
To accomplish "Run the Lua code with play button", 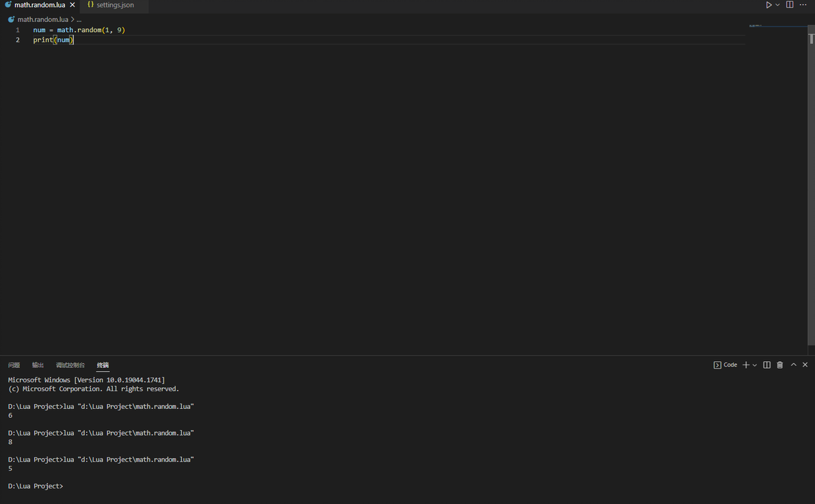I will click(x=769, y=5).
